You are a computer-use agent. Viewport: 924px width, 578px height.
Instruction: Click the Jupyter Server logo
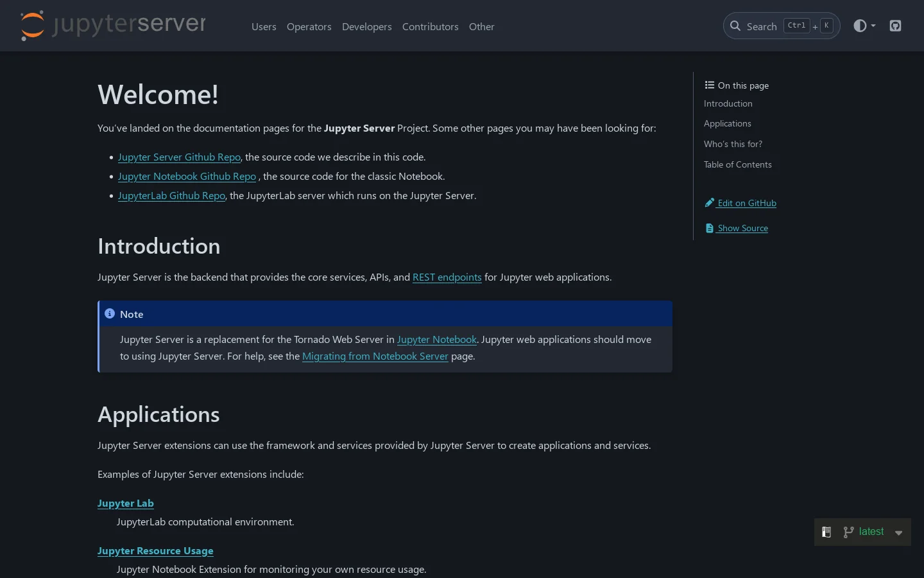[x=113, y=26]
